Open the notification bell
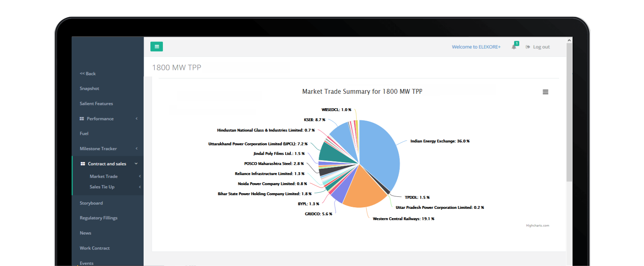This screenshot has height=266, width=644. [514, 47]
